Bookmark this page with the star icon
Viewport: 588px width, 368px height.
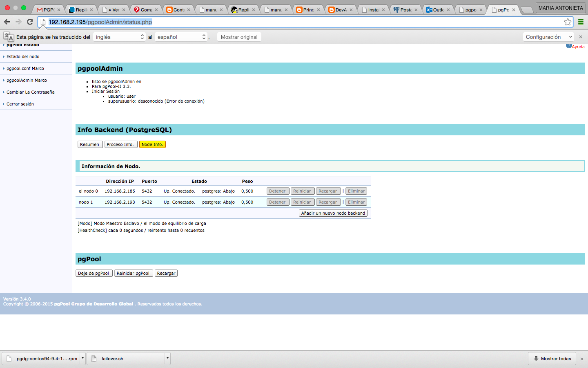(568, 22)
